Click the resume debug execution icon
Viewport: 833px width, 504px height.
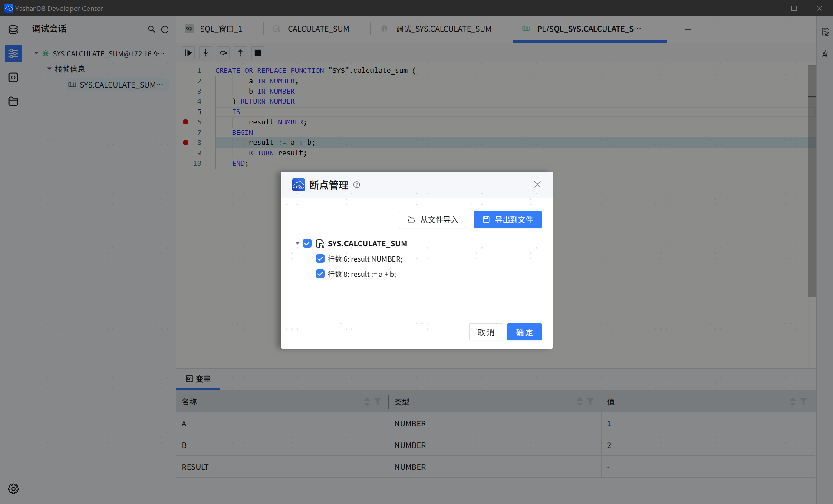click(x=188, y=53)
